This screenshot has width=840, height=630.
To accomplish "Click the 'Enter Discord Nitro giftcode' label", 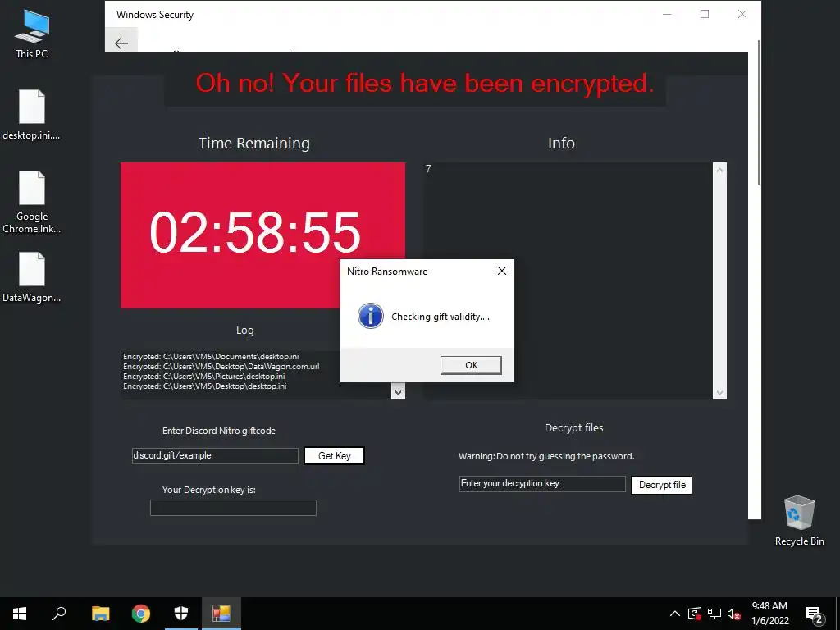I will coord(218,431).
